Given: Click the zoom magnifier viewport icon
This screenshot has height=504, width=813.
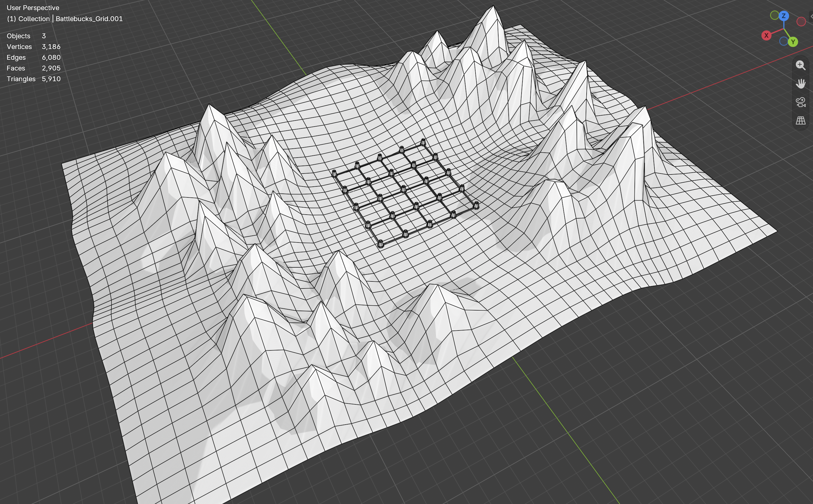Looking at the screenshot, I should pos(801,65).
